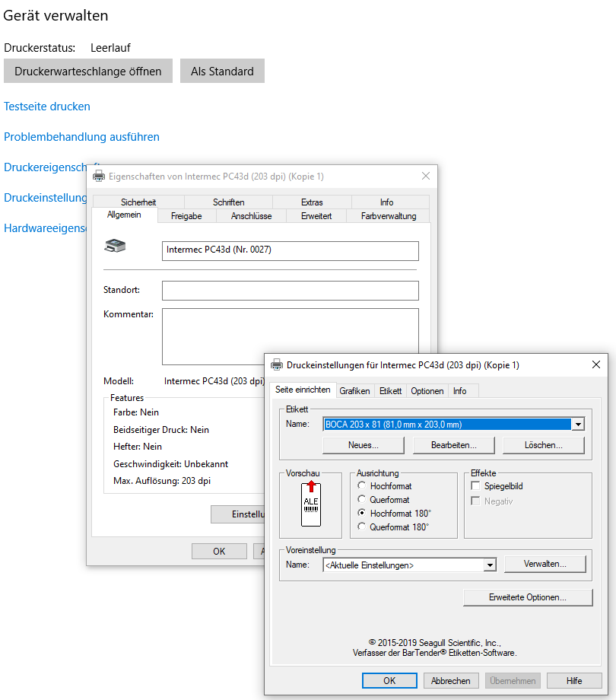Click the 'Farbe: Nein' text

(x=136, y=412)
